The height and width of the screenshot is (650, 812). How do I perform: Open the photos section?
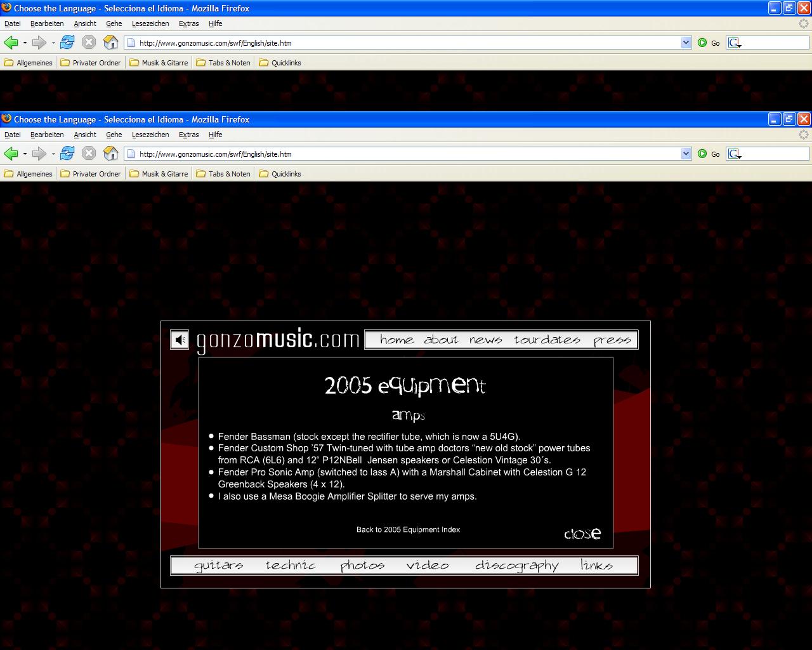coord(362,565)
